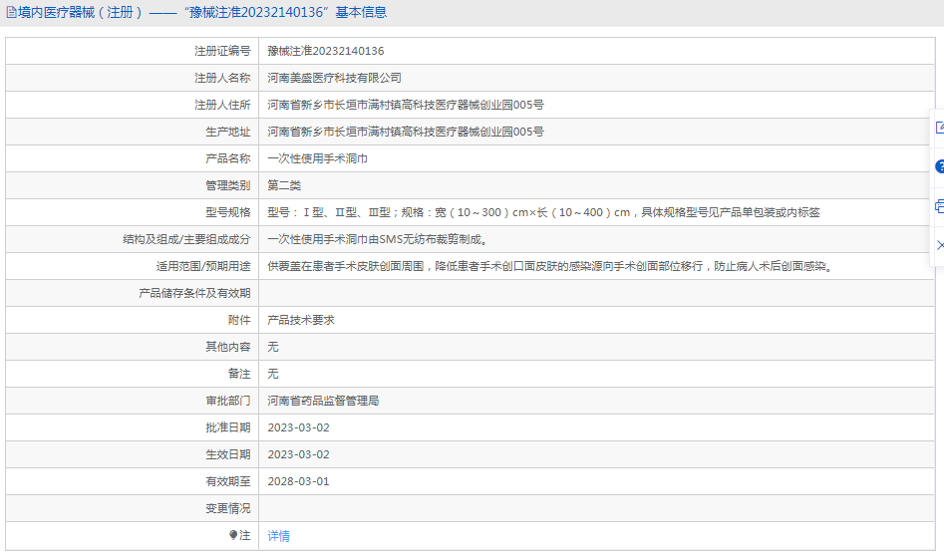Click the 其他内容 row label
This screenshot has height=560, width=944.
tap(227, 347)
